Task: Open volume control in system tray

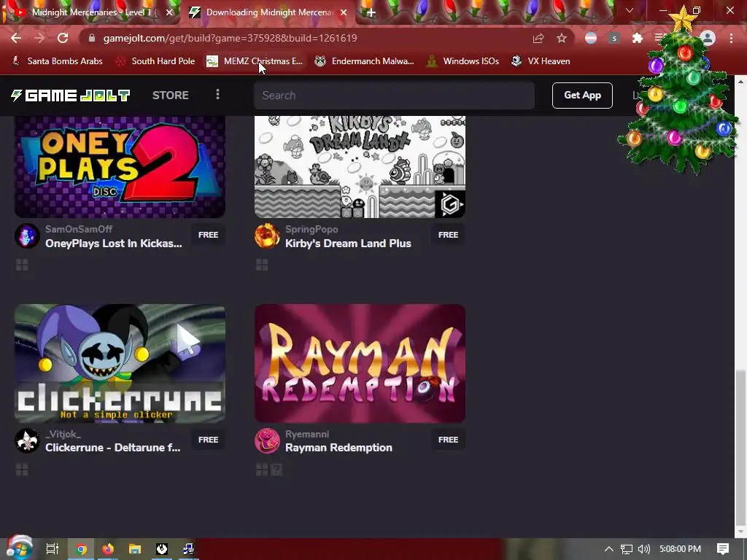Action: 644,549
